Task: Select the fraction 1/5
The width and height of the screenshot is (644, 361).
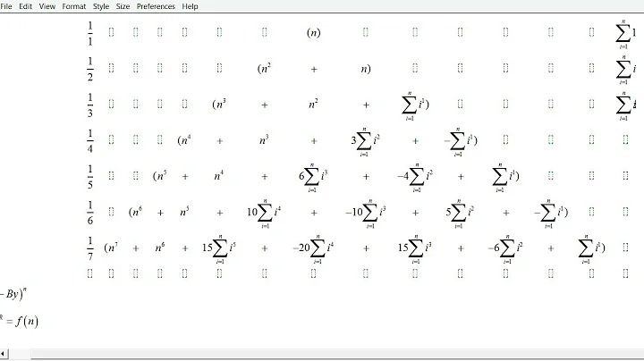Action: pyautogui.click(x=90, y=177)
